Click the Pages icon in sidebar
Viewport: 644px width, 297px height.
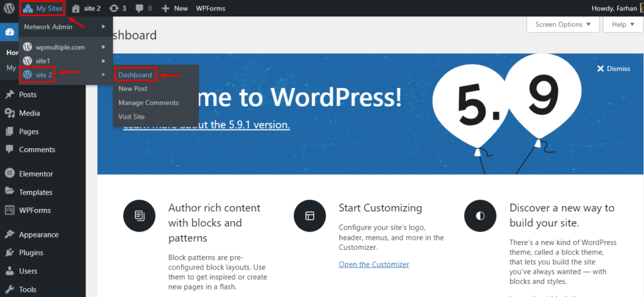[9, 132]
